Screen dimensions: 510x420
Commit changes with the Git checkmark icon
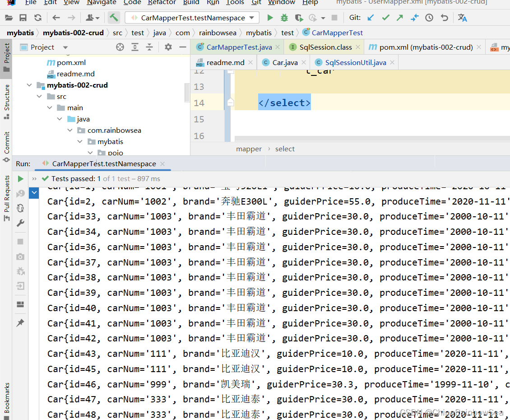click(x=386, y=18)
